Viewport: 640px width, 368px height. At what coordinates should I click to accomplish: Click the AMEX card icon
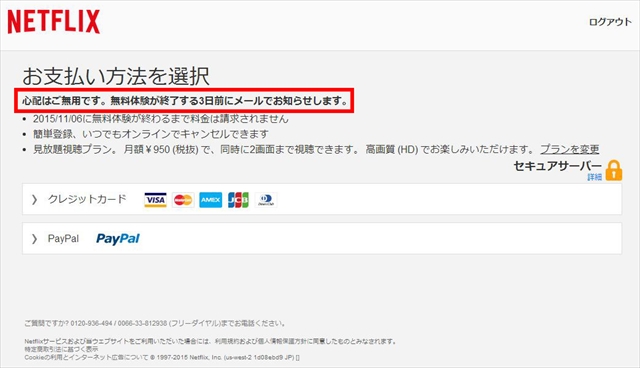coord(211,200)
